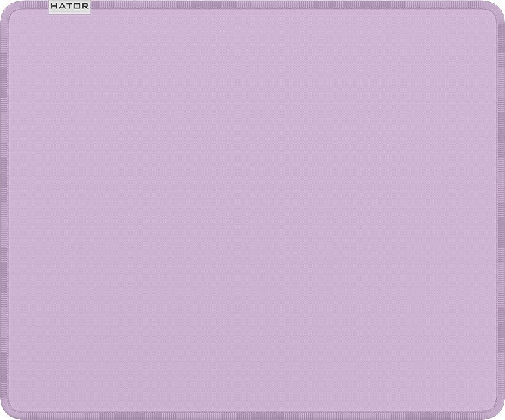This screenshot has height=420, width=505.
Task: Click the left stitched edge midpoint
Action: pos(4,210)
